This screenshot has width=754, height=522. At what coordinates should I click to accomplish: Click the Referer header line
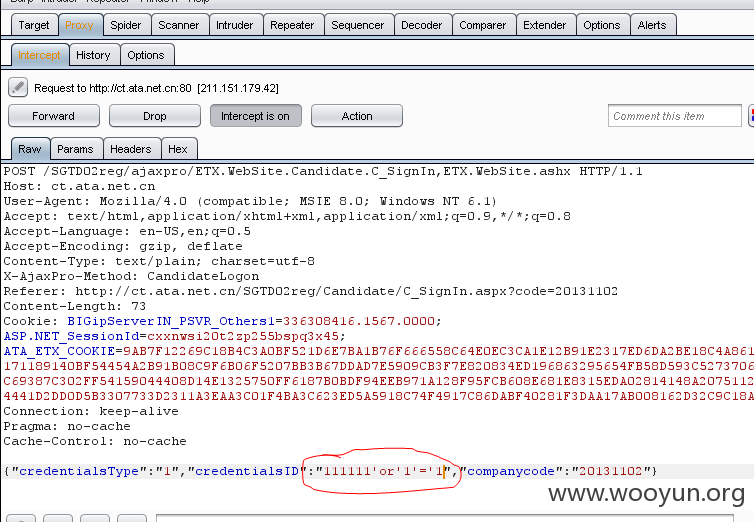(x=311, y=291)
